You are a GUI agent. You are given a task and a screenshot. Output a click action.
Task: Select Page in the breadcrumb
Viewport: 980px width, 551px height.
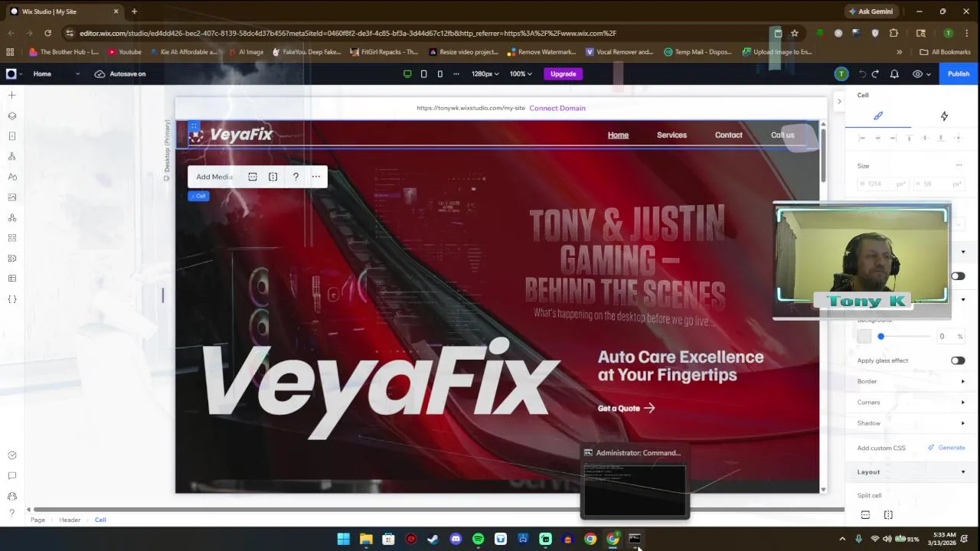tap(38, 520)
